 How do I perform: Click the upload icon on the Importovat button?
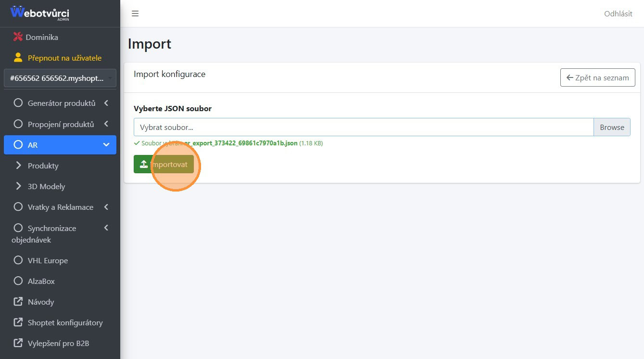(x=143, y=164)
